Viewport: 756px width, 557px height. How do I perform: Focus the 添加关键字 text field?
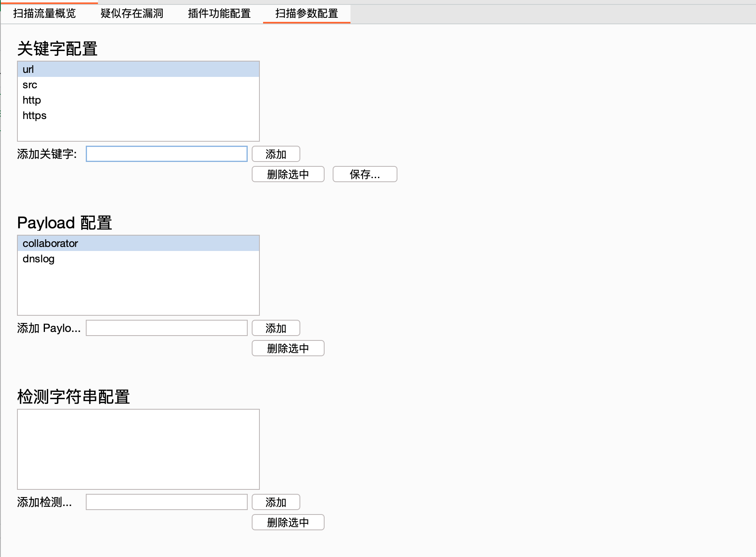click(x=166, y=154)
